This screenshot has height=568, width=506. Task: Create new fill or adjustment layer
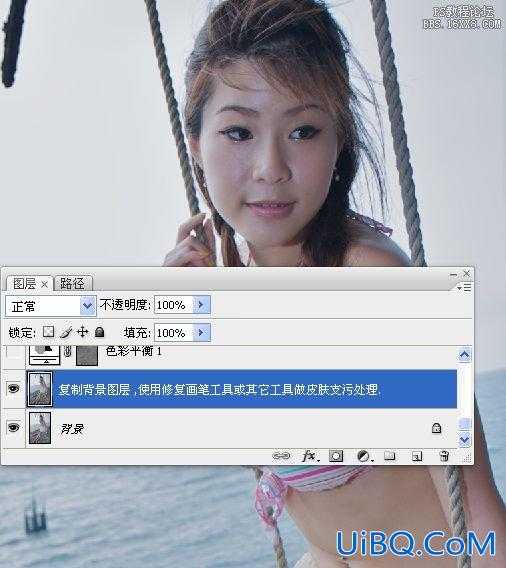364,456
